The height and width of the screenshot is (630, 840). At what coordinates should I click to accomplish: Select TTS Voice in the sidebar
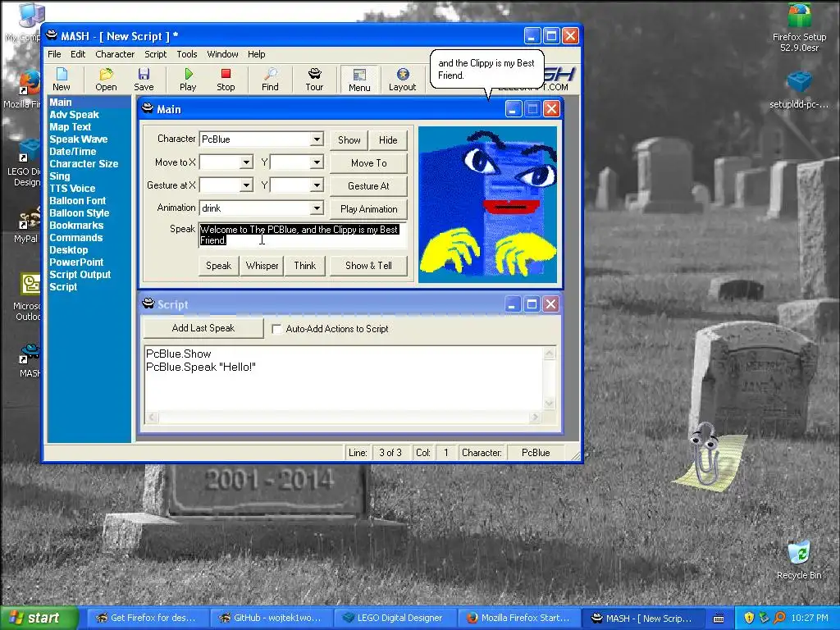tap(72, 189)
